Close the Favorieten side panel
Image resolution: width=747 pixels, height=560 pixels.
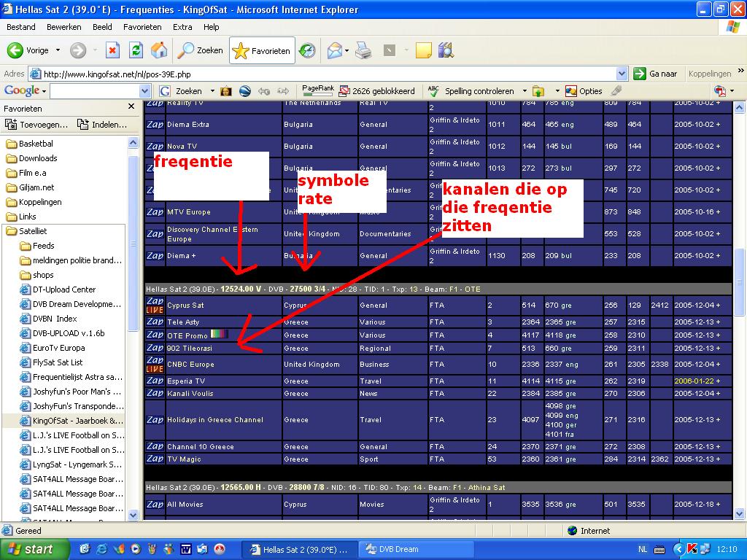(x=131, y=106)
